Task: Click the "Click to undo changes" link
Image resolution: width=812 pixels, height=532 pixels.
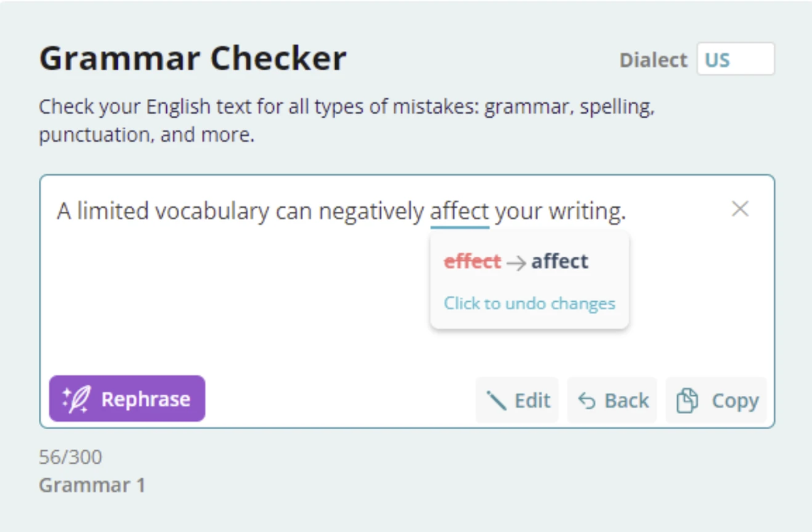Action: click(x=529, y=303)
